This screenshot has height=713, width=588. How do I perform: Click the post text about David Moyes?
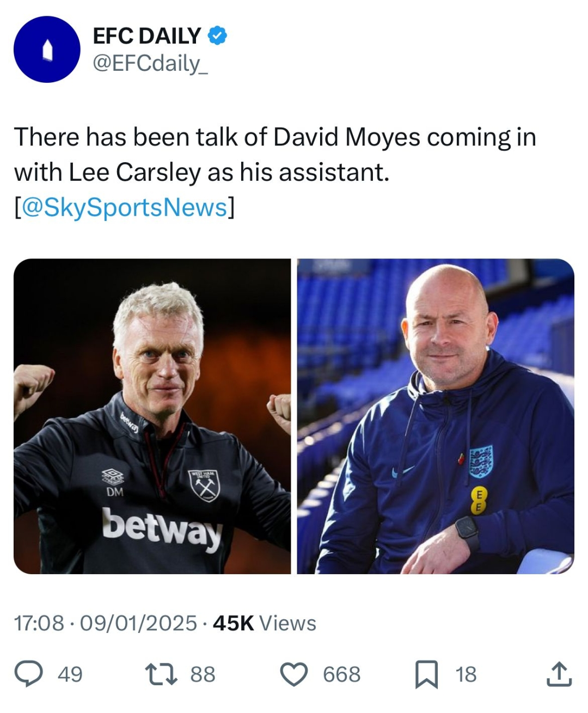click(275, 154)
